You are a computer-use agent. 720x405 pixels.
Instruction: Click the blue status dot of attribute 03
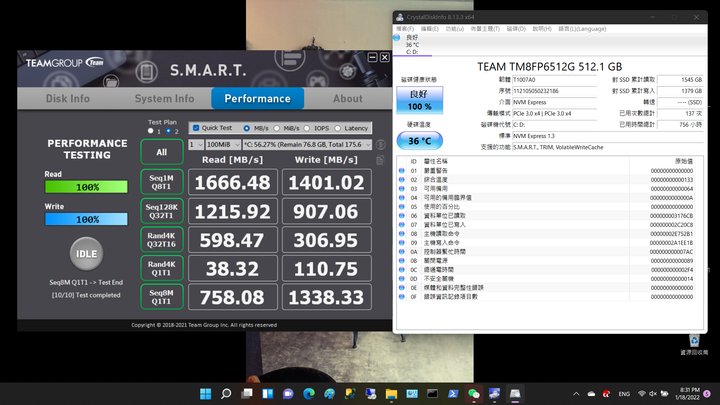[x=402, y=189]
